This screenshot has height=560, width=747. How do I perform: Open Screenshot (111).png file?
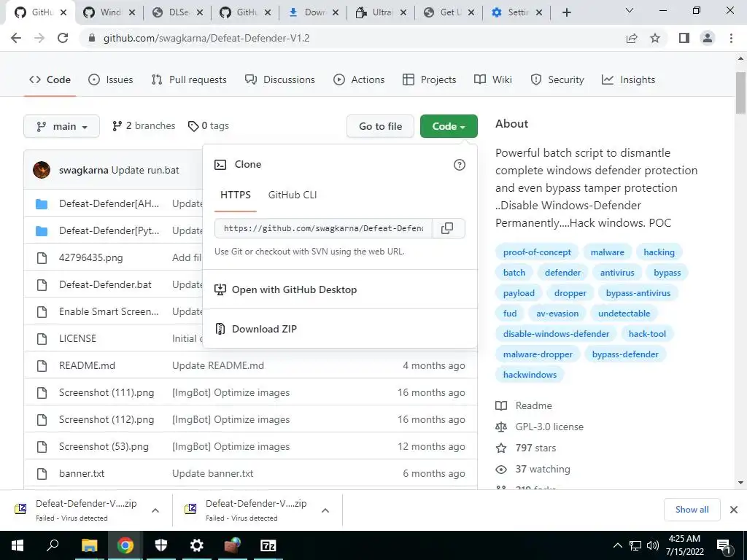(107, 393)
